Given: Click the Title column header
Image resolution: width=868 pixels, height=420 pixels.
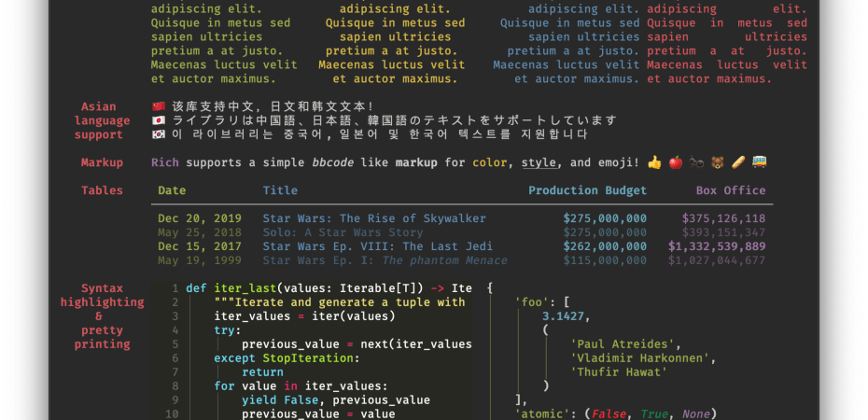Looking at the screenshot, I should (280, 190).
